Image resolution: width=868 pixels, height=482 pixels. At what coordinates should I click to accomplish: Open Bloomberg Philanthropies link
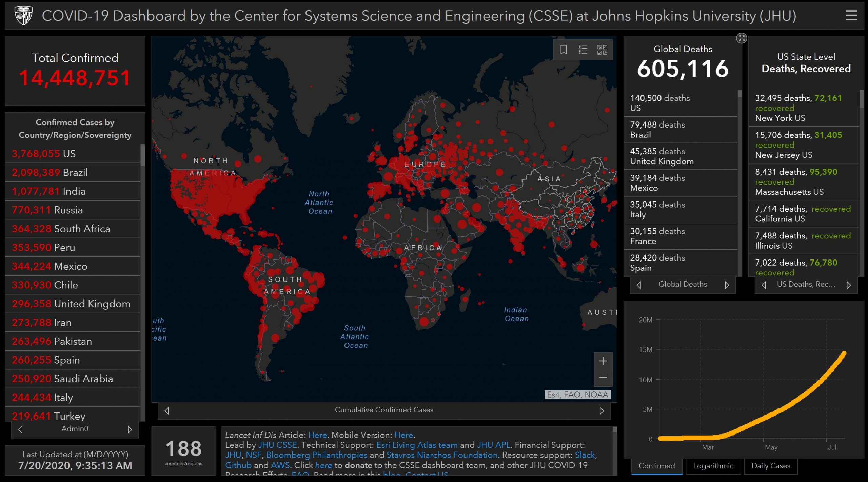pyautogui.click(x=316, y=455)
